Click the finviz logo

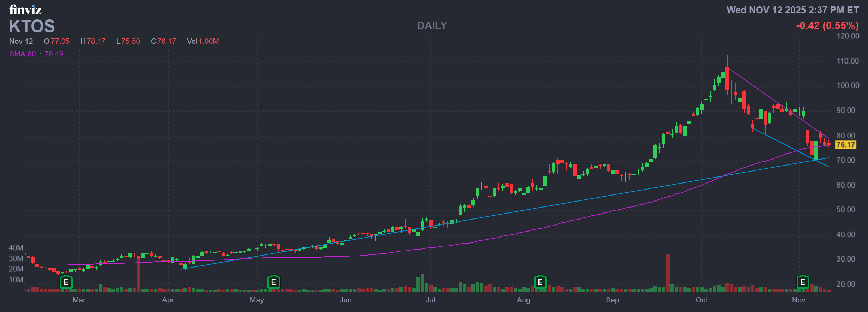25,10
